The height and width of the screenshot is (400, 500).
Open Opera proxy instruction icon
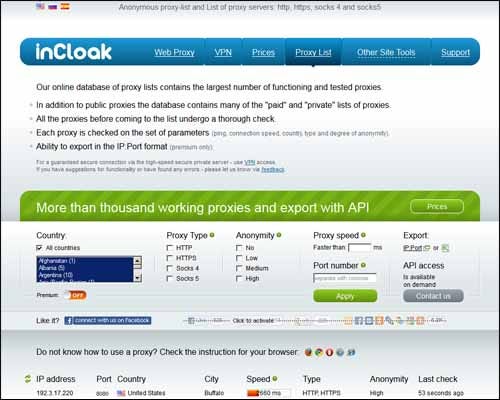329,352
